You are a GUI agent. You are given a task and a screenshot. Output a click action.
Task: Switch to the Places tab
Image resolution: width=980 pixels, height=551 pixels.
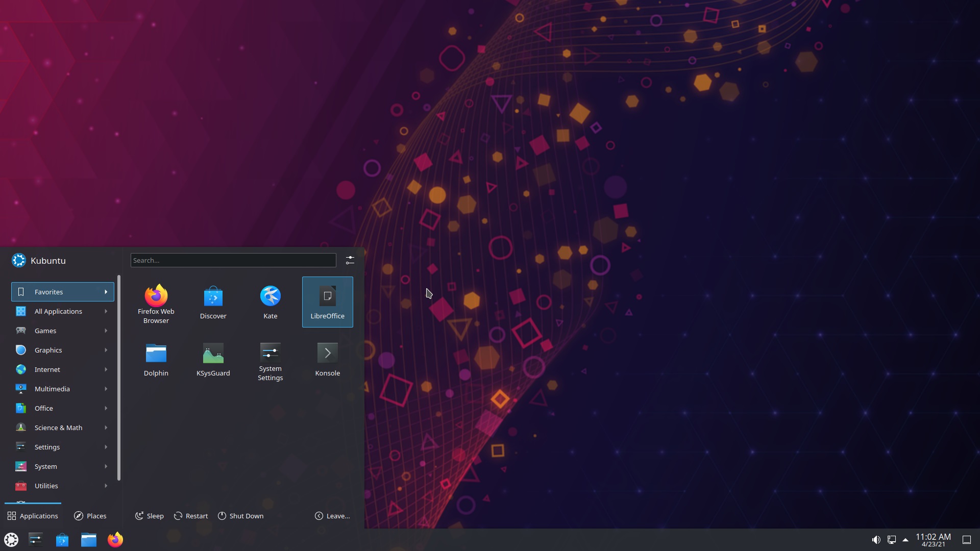point(90,516)
